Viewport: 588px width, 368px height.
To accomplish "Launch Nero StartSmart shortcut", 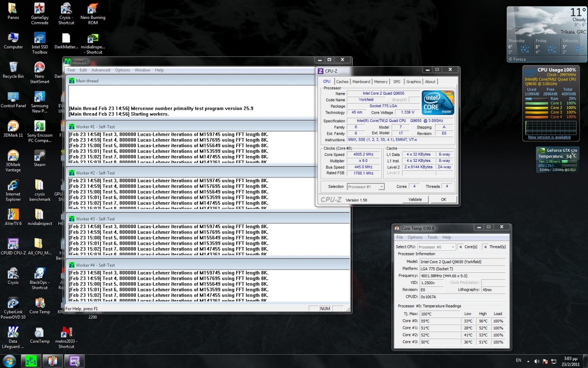I will (x=40, y=72).
